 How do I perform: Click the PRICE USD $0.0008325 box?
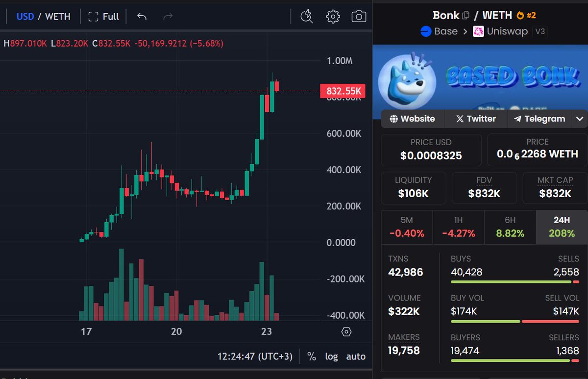coord(431,150)
